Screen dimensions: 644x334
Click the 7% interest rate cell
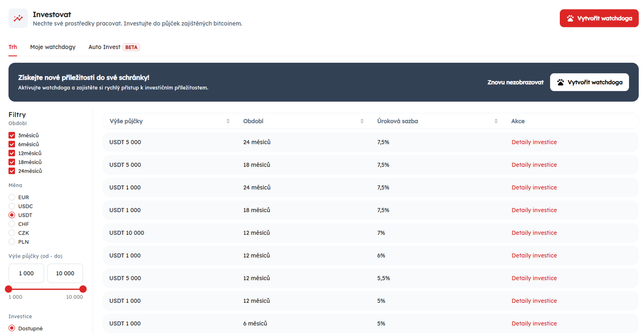coord(381,233)
